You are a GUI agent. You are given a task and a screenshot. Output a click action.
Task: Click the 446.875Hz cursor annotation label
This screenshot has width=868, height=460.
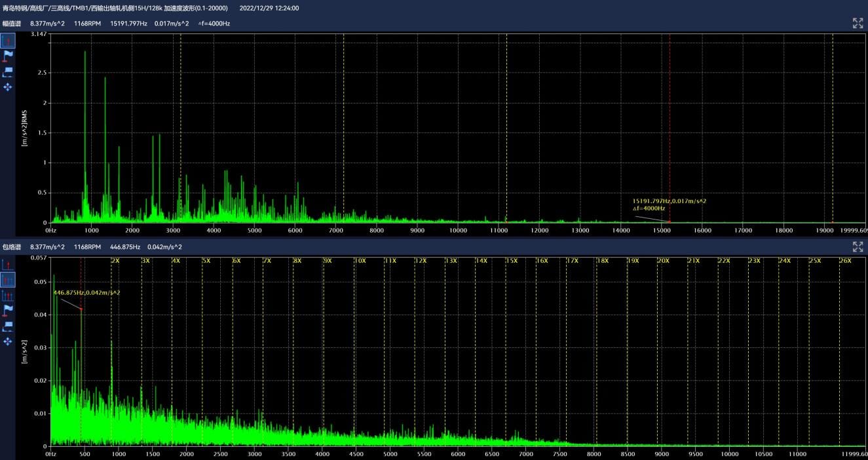[x=86, y=292]
